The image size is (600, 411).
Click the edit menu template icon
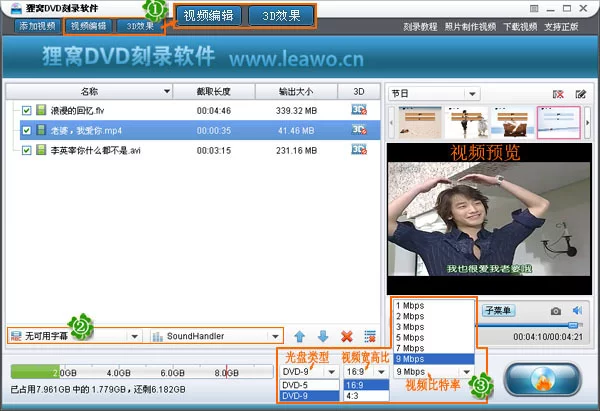[x=580, y=94]
